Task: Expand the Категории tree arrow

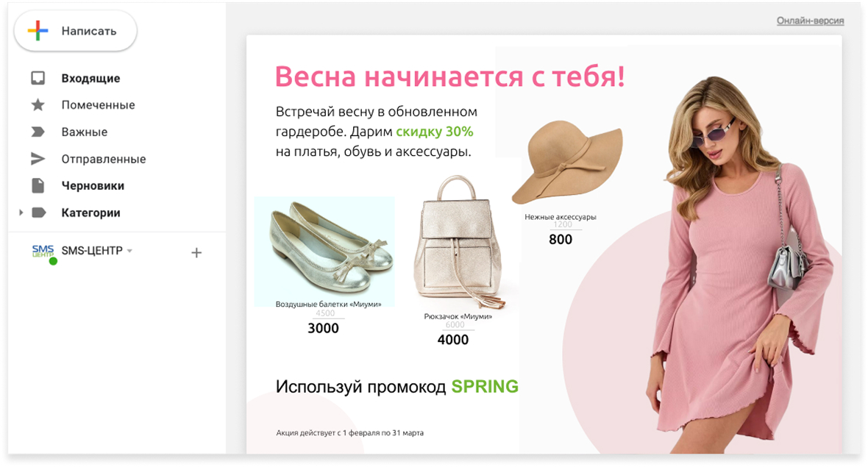Action: pos(21,213)
